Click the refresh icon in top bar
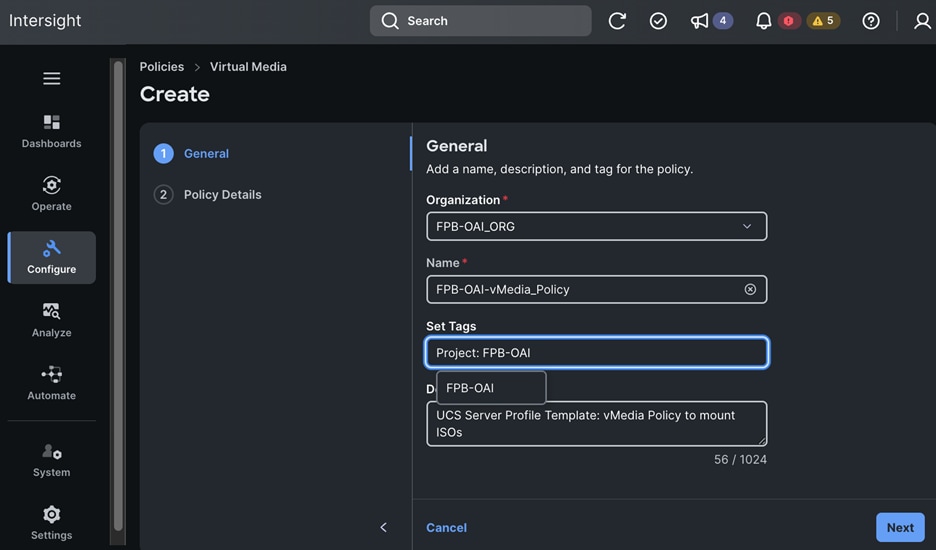Viewport: 936px width, 550px height. [x=617, y=21]
